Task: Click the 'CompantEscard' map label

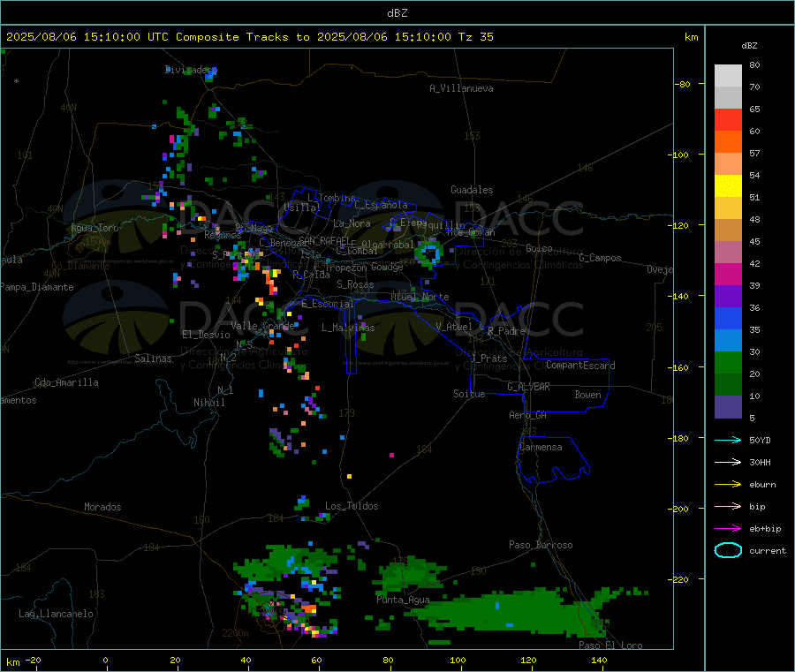Action: pos(580,365)
